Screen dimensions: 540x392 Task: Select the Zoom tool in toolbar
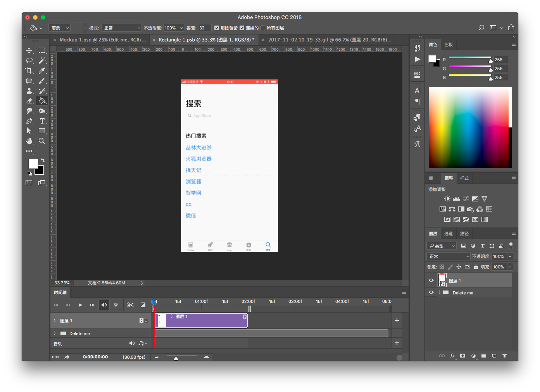click(42, 141)
